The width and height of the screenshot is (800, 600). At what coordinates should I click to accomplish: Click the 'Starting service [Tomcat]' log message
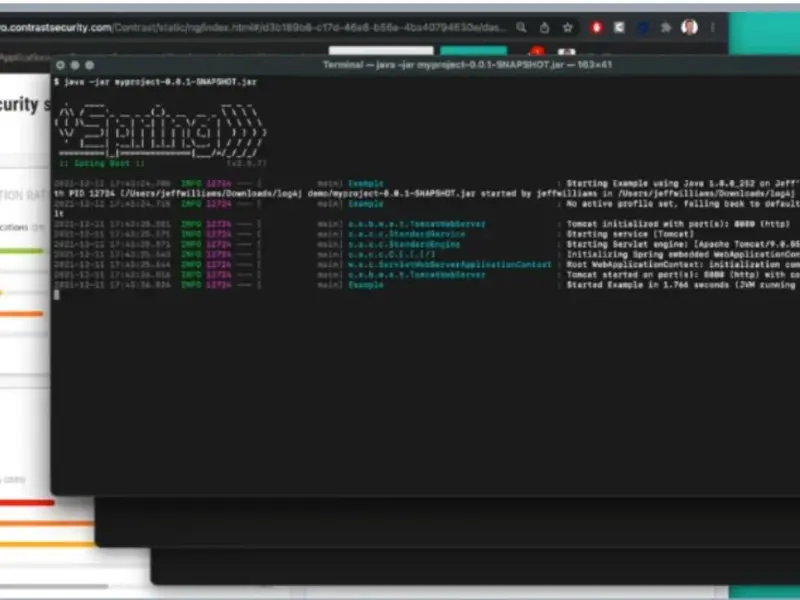(x=630, y=234)
